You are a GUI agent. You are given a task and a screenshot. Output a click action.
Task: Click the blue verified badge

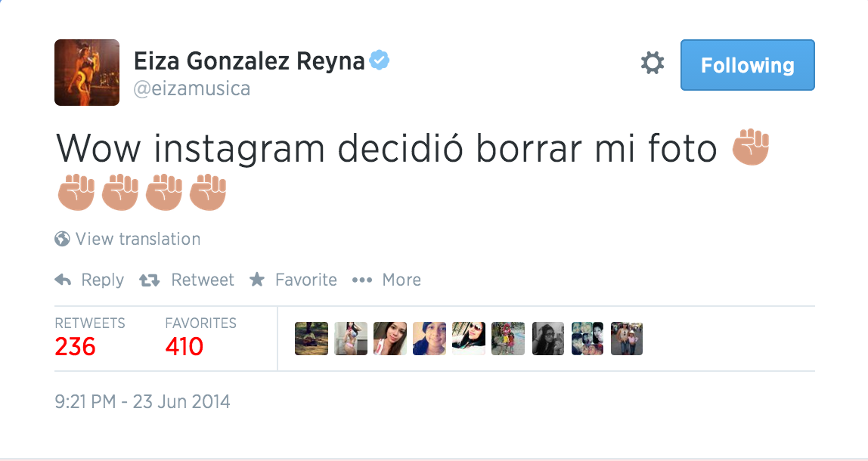(x=379, y=60)
